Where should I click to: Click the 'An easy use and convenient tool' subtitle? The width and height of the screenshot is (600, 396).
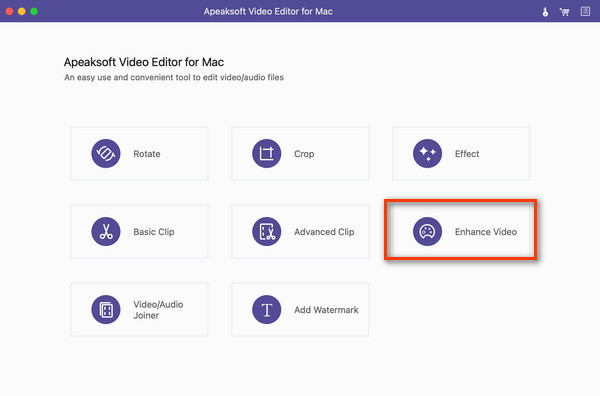174,77
